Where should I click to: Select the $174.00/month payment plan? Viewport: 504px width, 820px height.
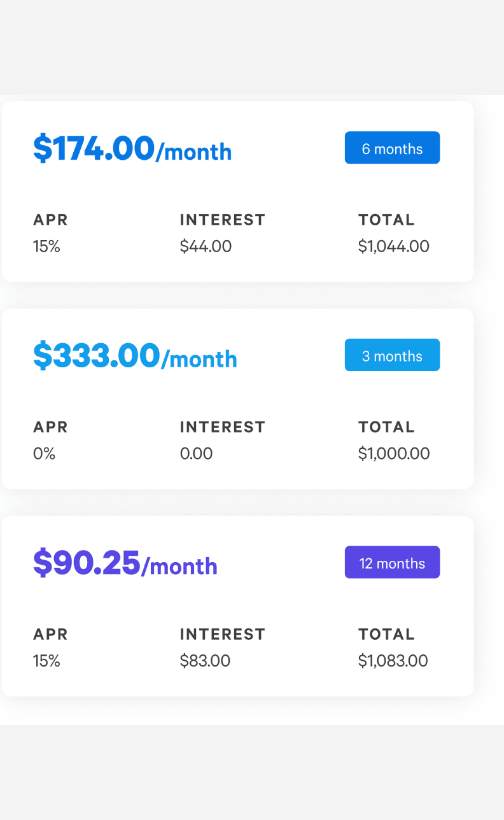132,149
